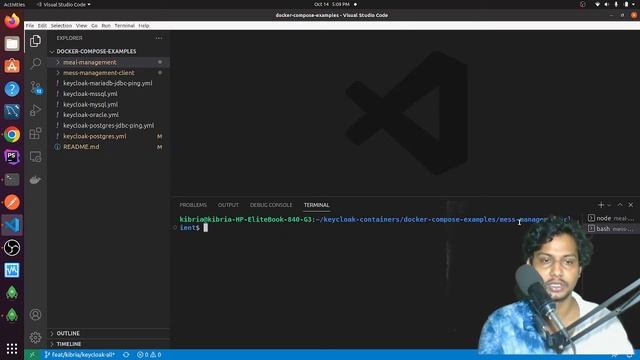Open Ubuntu Software in the dock
The image size is (640, 360).
(x=12, y=66)
